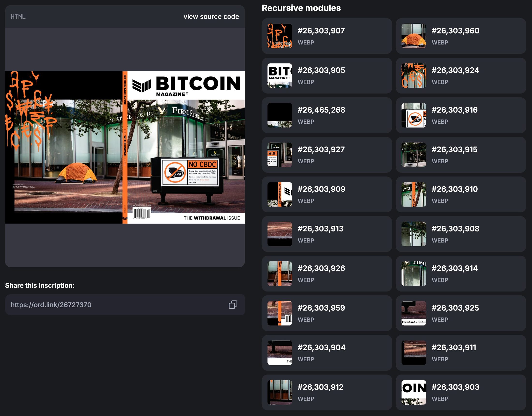Open thumbnail of inscription #26,303,960
Image resolution: width=532 pixels, height=416 pixels.
(414, 36)
